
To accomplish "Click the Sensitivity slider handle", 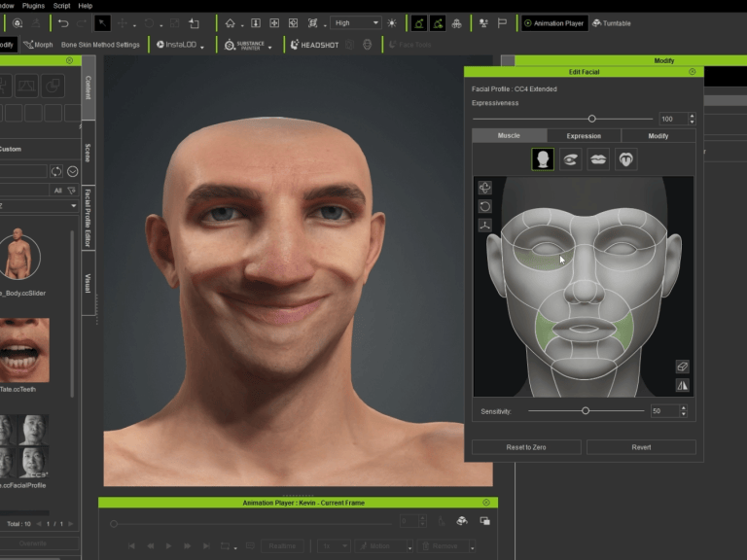I will point(586,411).
